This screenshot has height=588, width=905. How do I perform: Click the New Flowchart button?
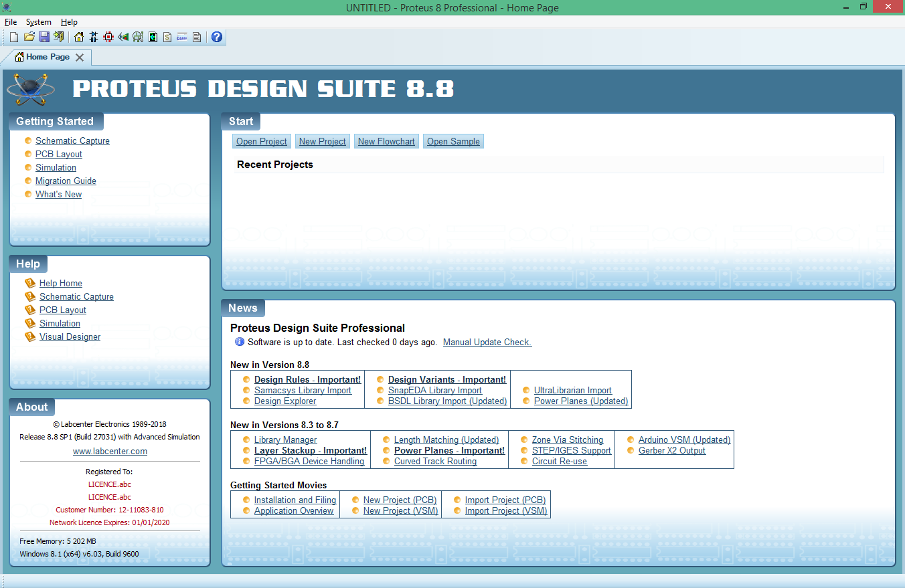point(386,141)
